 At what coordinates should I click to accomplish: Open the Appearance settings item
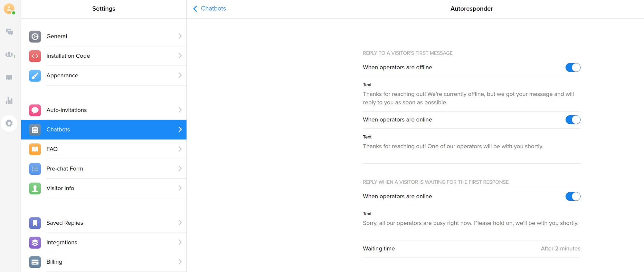pos(104,76)
